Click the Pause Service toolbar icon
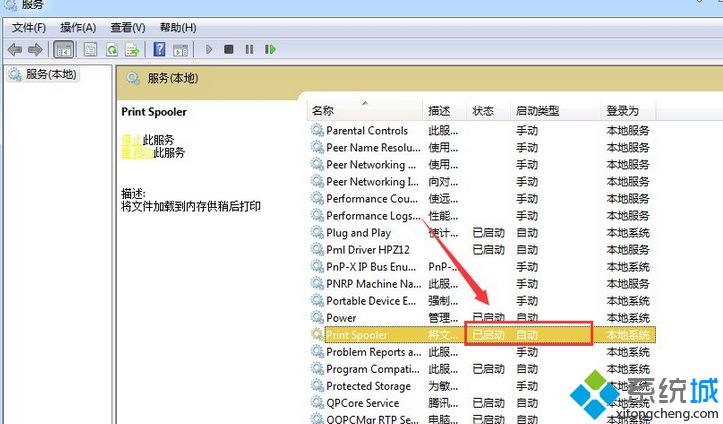723x424 pixels. point(249,49)
